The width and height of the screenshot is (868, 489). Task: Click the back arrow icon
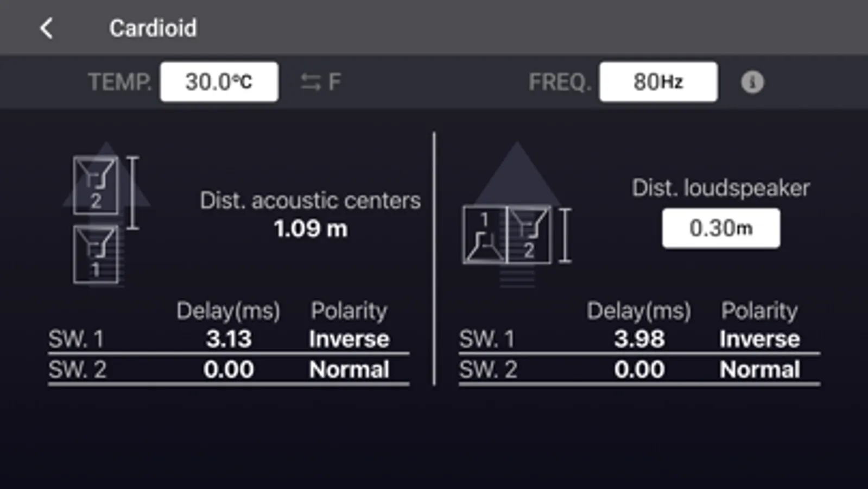pos(47,28)
